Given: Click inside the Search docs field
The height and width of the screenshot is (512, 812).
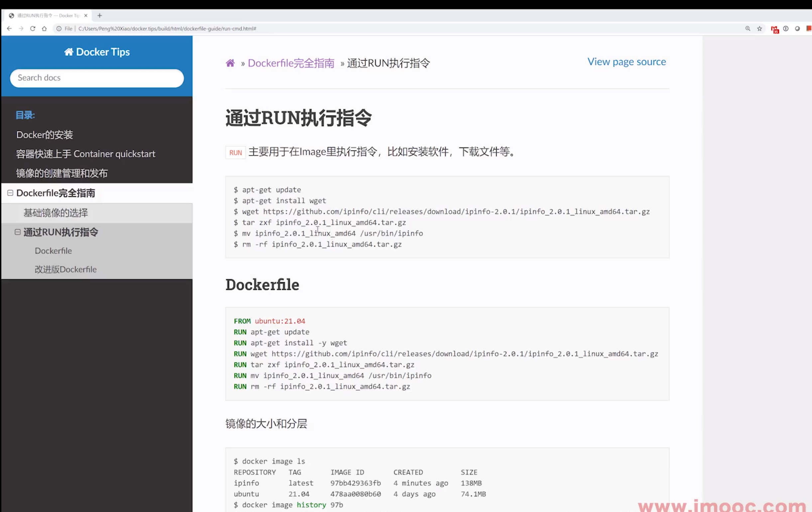Looking at the screenshot, I should click(x=97, y=78).
